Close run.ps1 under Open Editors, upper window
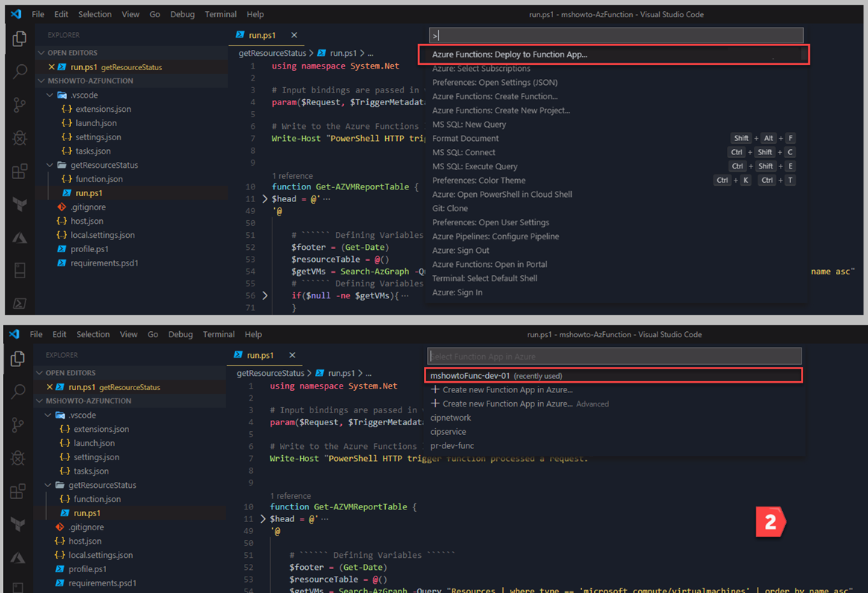The image size is (868, 593). pyautogui.click(x=51, y=67)
